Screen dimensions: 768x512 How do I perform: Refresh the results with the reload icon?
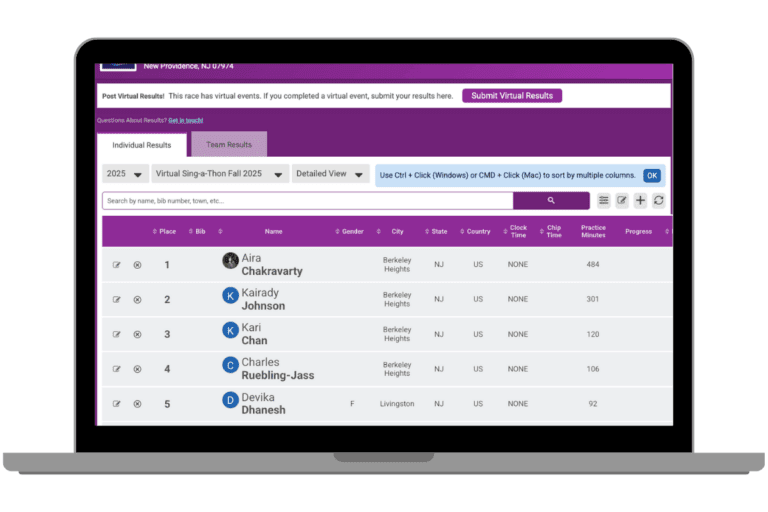click(659, 201)
